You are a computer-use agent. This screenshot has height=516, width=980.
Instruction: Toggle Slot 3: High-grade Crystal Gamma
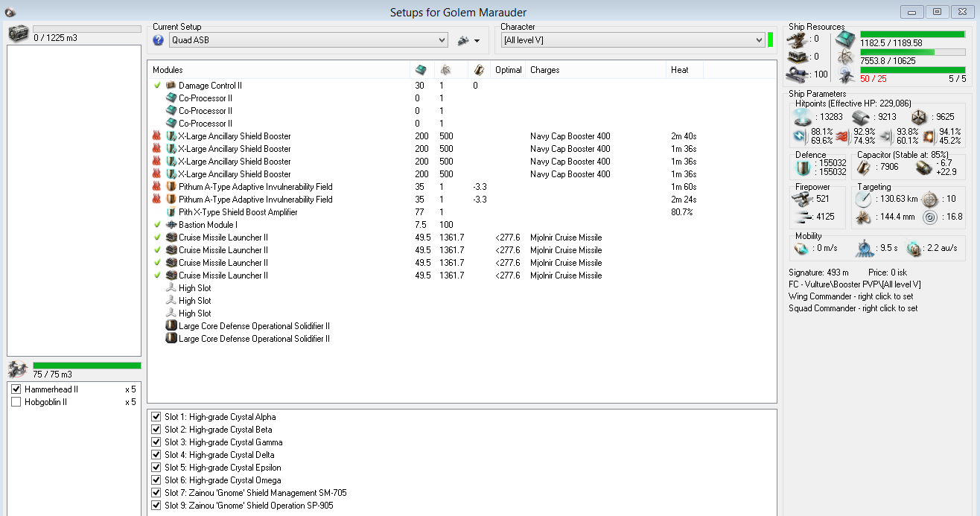(x=156, y=442)
